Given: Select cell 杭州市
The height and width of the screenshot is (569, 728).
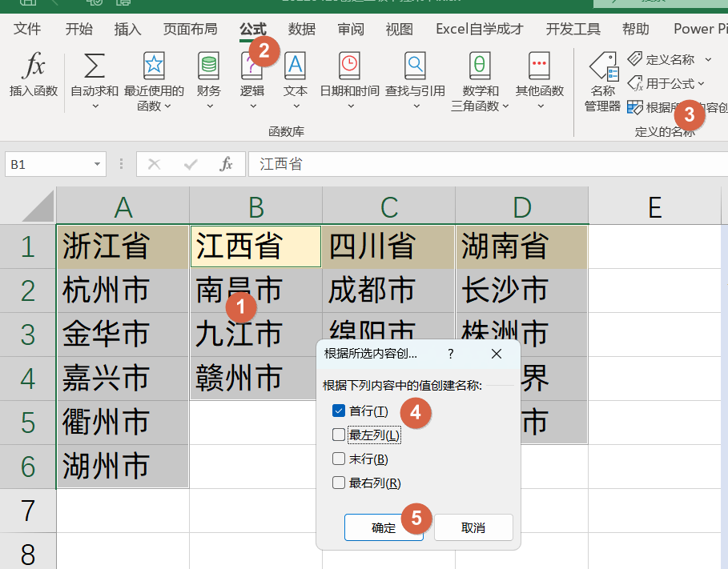Looking at the screenshot, I should [123, 290].
